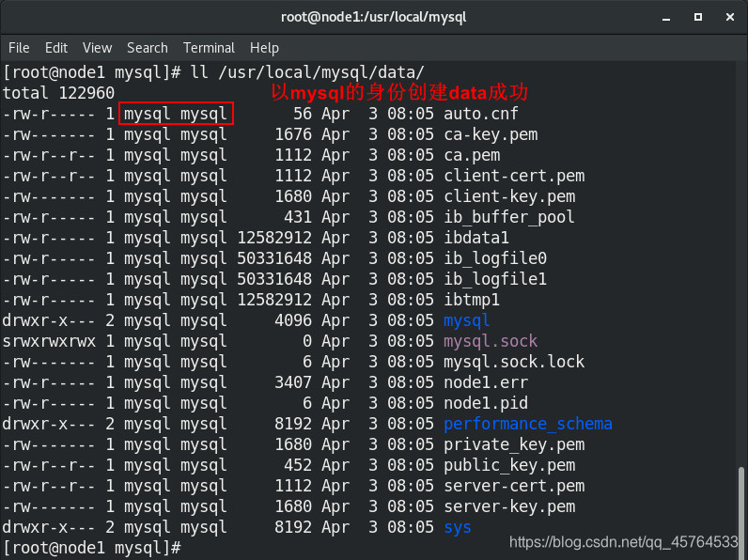Click the ib_logfile1 filename

495,279
